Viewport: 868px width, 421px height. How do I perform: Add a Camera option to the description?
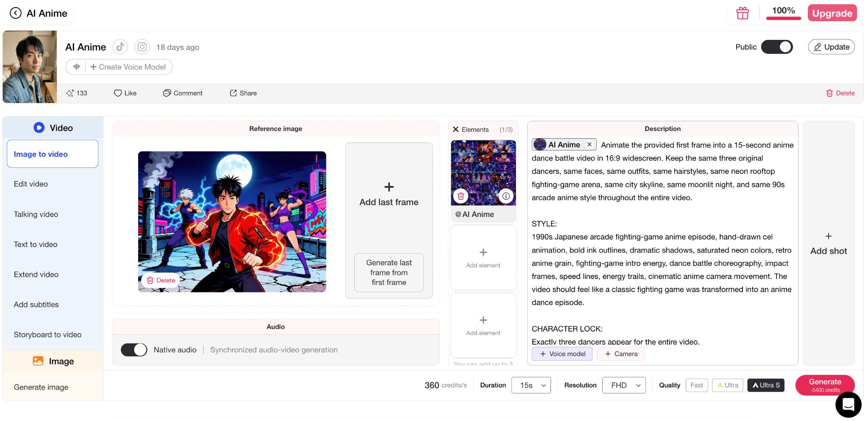coord(621,354)
